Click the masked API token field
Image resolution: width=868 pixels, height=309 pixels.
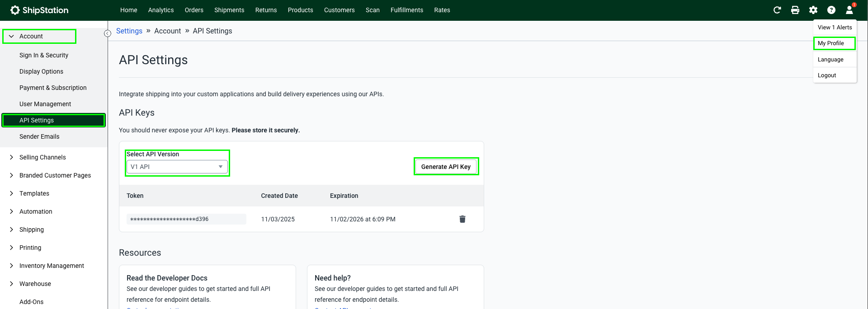tap(186, 219)
